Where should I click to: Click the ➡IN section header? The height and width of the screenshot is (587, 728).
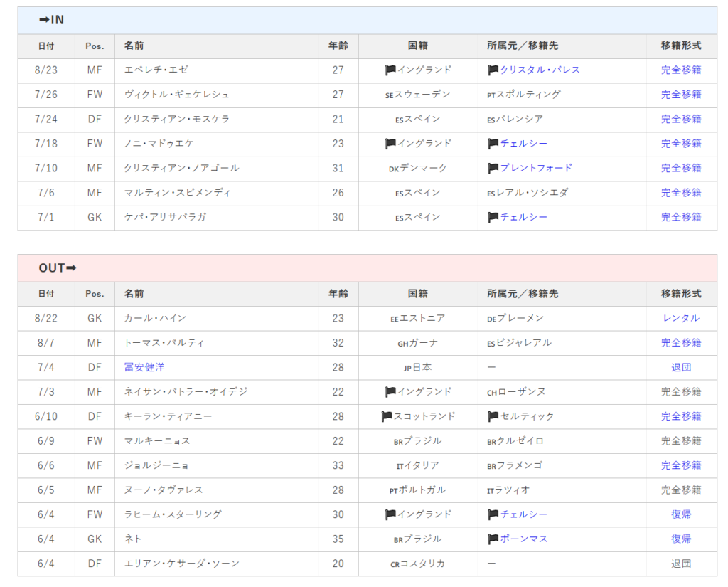(x=51, y=20)
